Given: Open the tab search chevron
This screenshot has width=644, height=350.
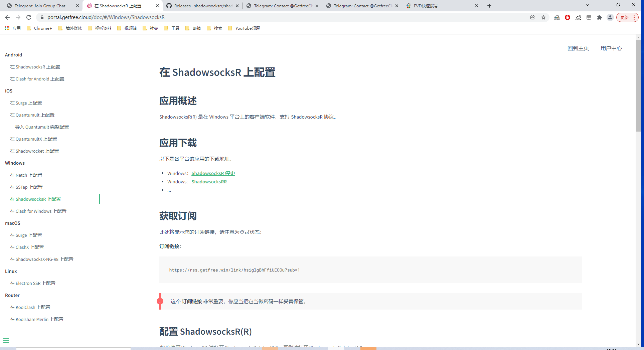Looking at the screenshot, I should 588,5.
